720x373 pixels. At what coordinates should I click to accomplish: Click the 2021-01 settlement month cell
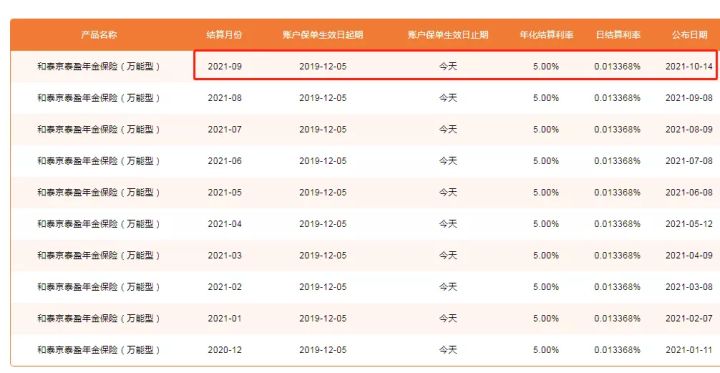[225, 318]
